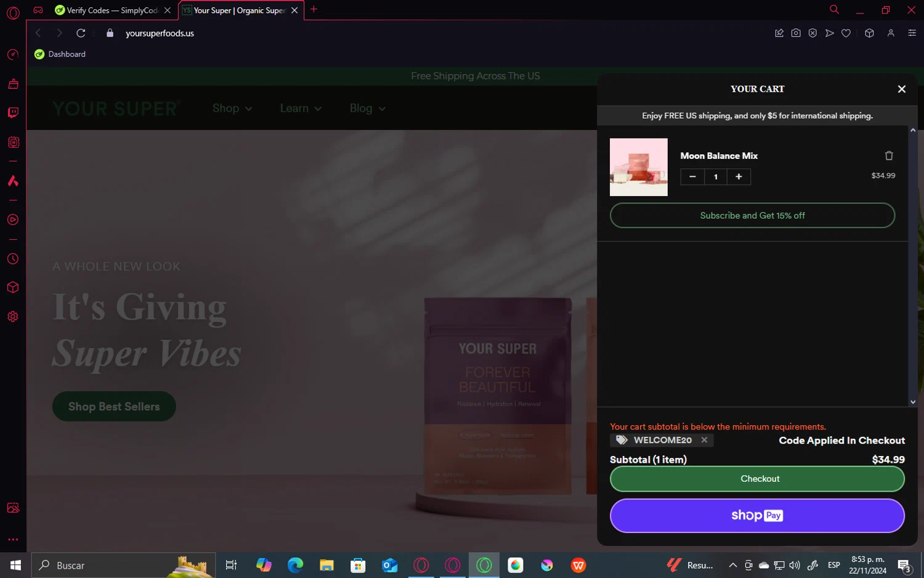
Task: Open the Opera GX main menu logo
Action: coord(13,13)
